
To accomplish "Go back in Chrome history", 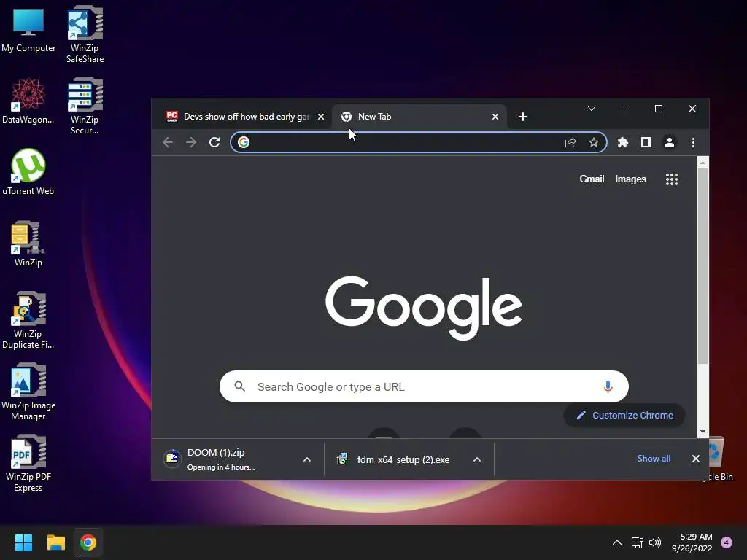I will click(x=167, y=142).
